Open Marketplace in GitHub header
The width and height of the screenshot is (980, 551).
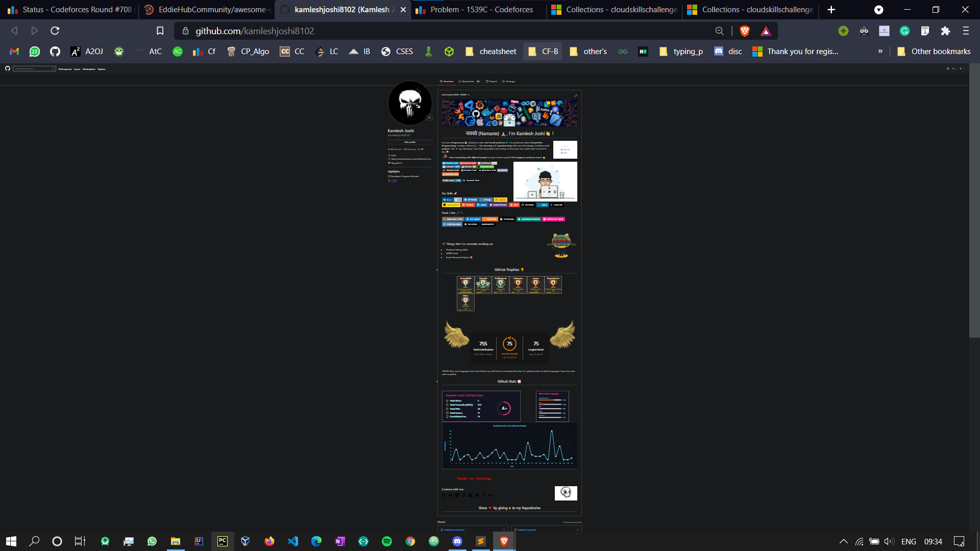coord(89,69)
